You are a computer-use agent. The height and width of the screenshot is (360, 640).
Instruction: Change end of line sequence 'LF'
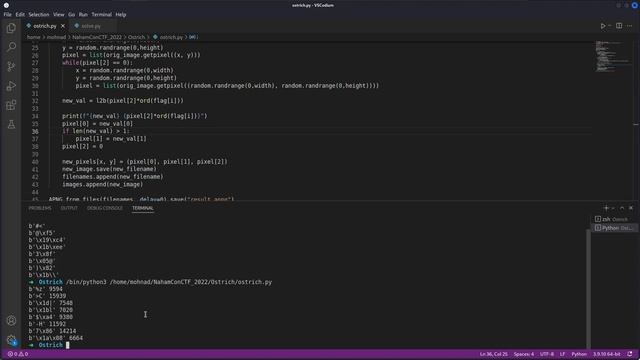click(562, 354)
